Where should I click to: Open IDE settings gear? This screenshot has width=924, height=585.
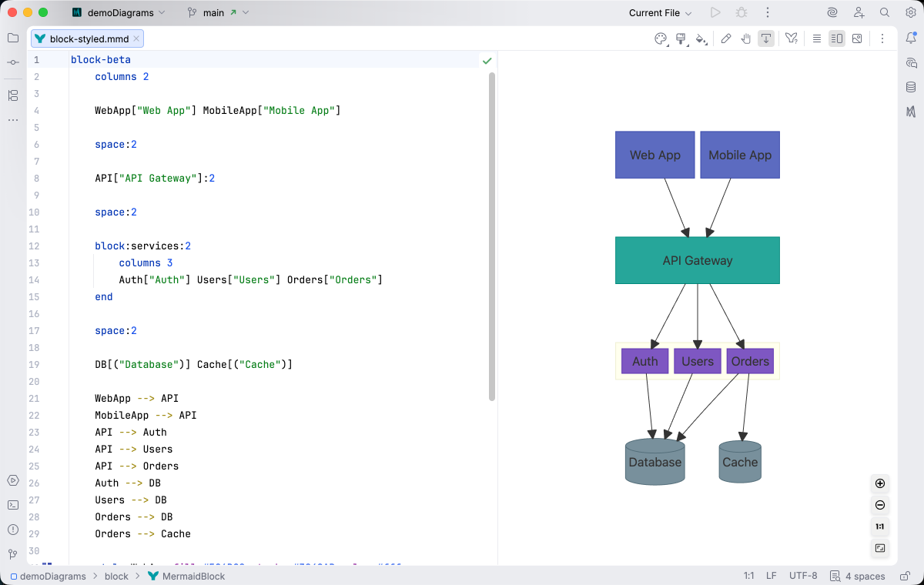pyautogui.click(x=910, y=12)
